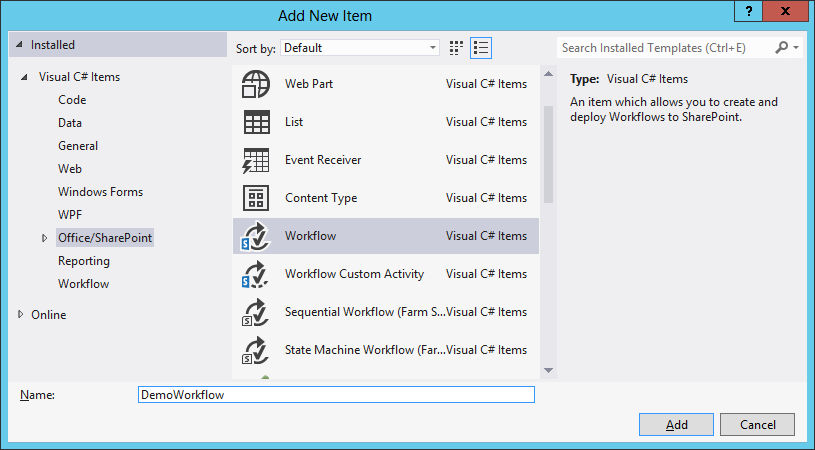
Task: Click the scroll down arrow of template list
Action: point(548,370)
